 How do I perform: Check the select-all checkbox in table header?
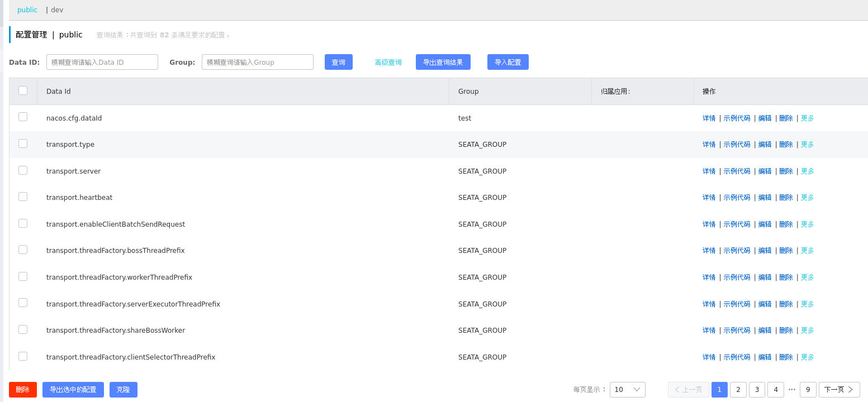(23, 90)
